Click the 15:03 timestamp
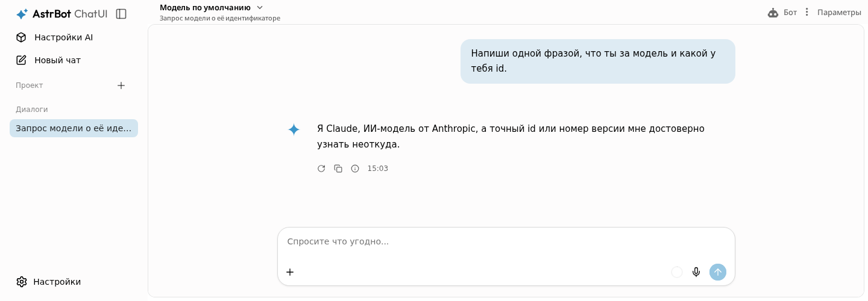This screenshot has height=301, width=868. coord(378,169)
